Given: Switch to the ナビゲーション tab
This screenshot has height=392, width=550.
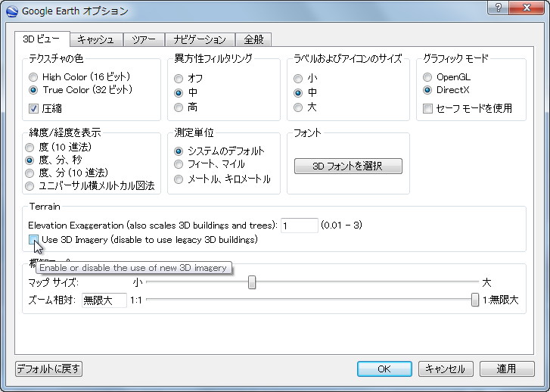Looking at the screenshot, I should 200,39.
